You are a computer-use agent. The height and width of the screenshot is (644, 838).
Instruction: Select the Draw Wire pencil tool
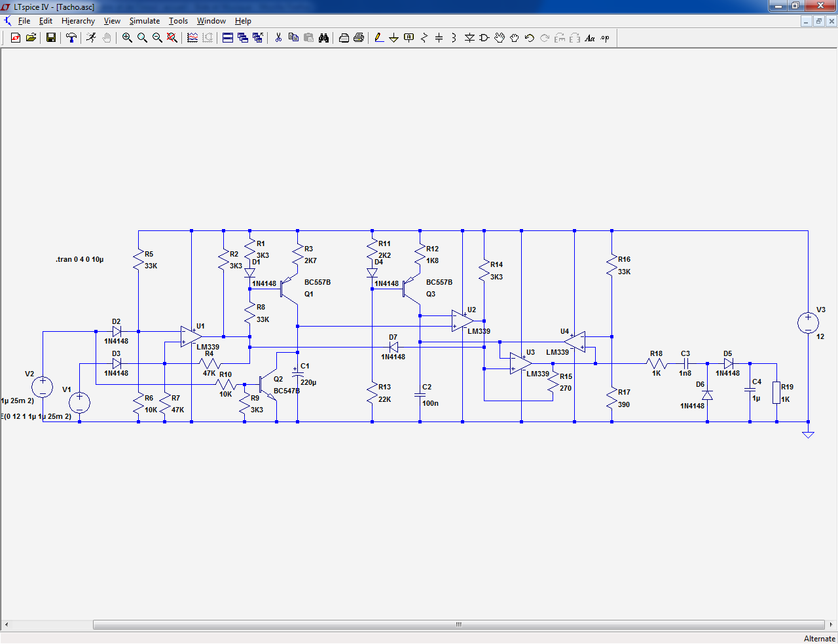[x=379, y=38]
